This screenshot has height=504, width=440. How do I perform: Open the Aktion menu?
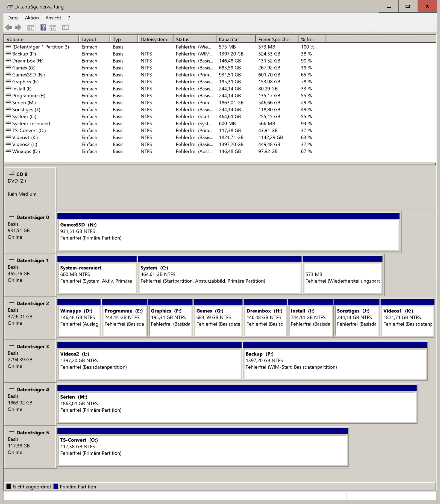pyautogui.click(x=32, y=18)
